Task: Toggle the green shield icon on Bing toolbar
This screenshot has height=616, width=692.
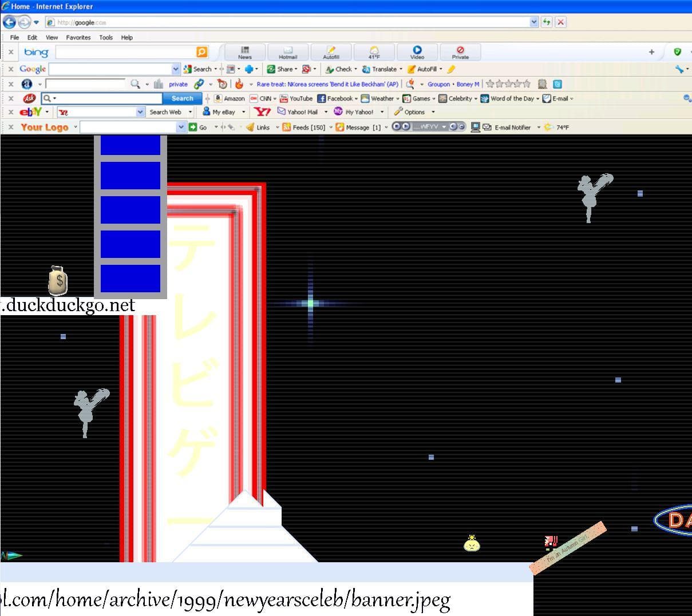Action: pyautogui.click(x=678, y=52)
